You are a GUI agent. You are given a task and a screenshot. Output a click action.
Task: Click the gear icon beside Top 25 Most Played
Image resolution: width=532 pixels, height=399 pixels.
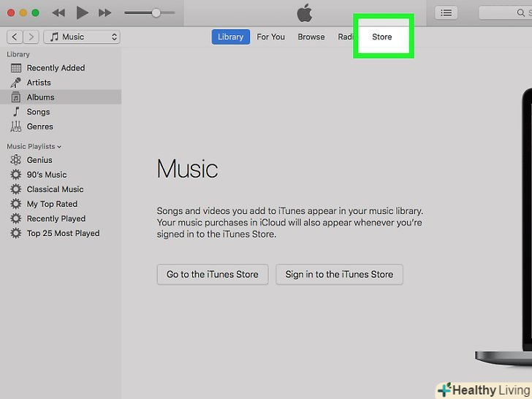pos(15,232)
